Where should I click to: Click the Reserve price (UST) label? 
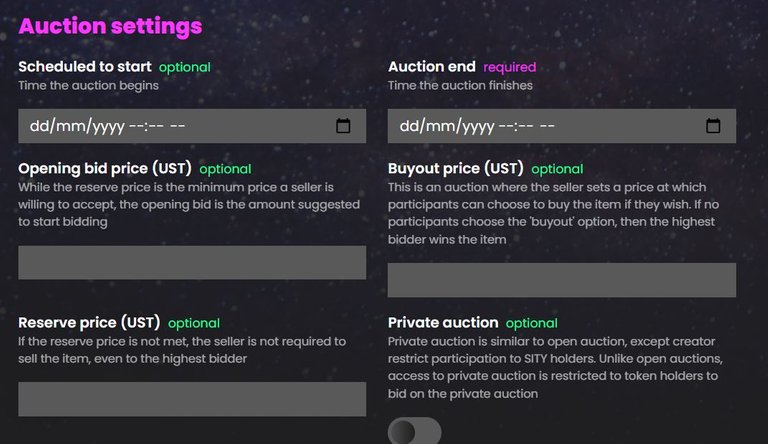[89, 322]
